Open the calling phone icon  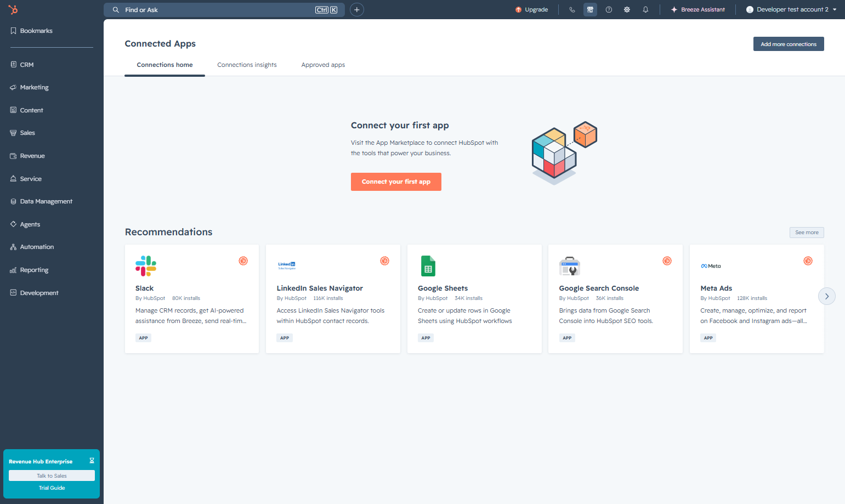[572, 9]
